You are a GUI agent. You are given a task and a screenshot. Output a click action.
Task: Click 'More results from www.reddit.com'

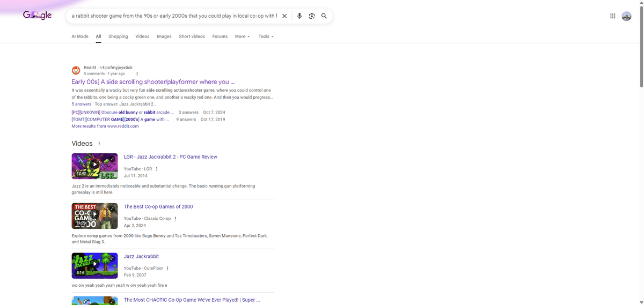click(105, 127)
